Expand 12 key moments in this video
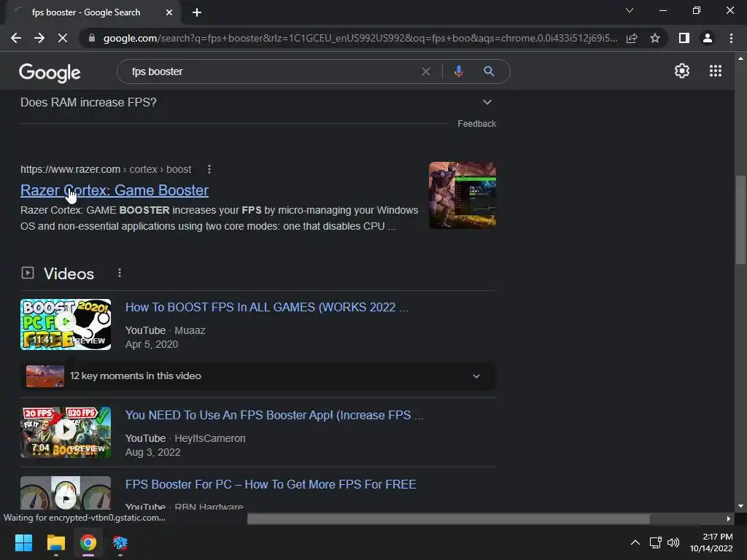 pos(258,376)
